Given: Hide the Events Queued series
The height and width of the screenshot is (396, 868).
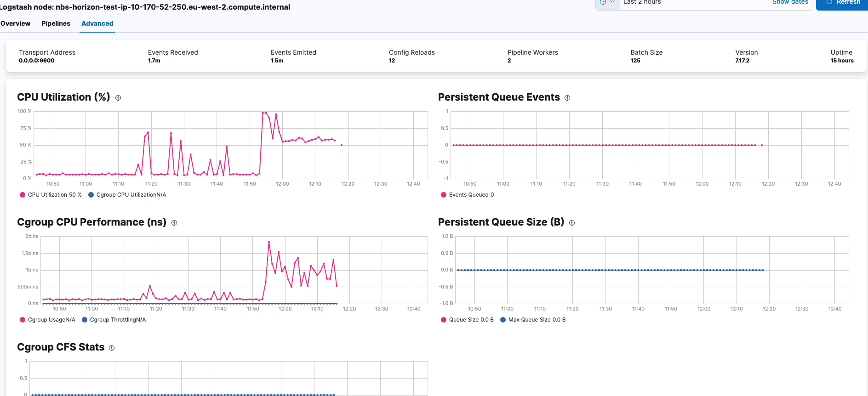Looking at the screenshot, I should [467, 195].
